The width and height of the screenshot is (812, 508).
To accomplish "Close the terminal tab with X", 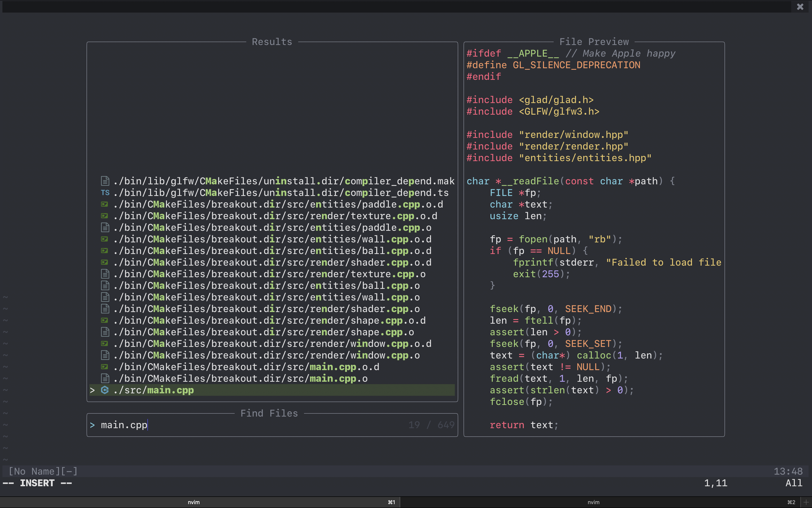I will (x=800, y=7).
